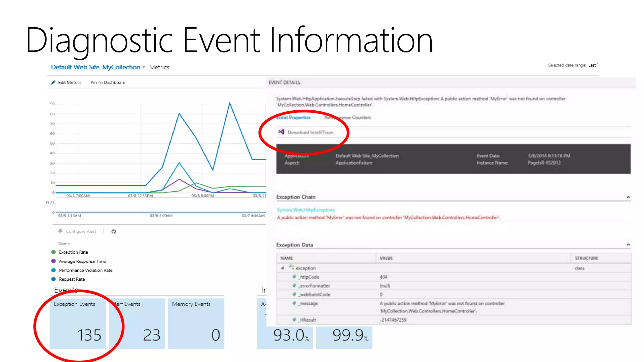
Task: Click the Performance Violation Rate legend dot
Action: point(53,270)
